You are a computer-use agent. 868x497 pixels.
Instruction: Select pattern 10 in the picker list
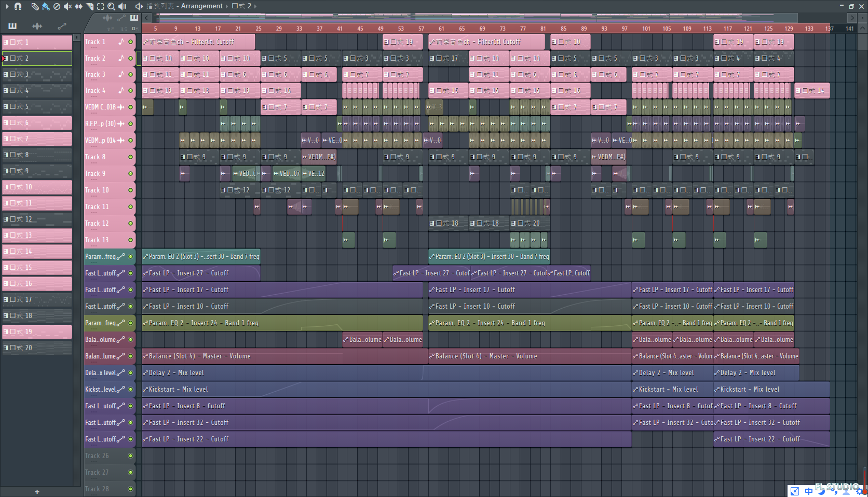(37, 187)
